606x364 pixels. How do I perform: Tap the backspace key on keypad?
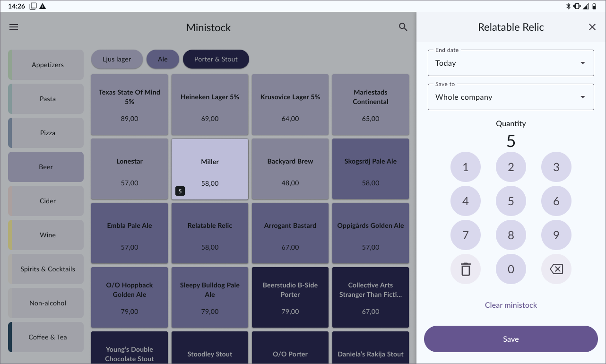point(556,269)
